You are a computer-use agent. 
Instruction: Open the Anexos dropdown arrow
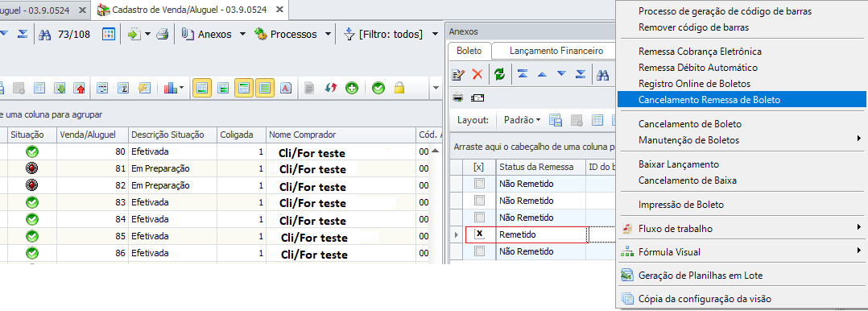pyautogui.click(x=242, y=35)
